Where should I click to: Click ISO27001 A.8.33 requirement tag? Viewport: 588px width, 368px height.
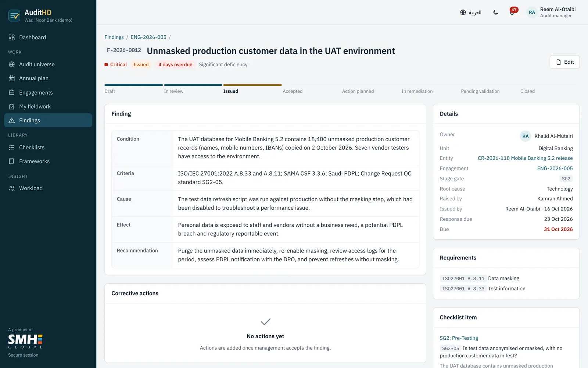pos(463,289)
